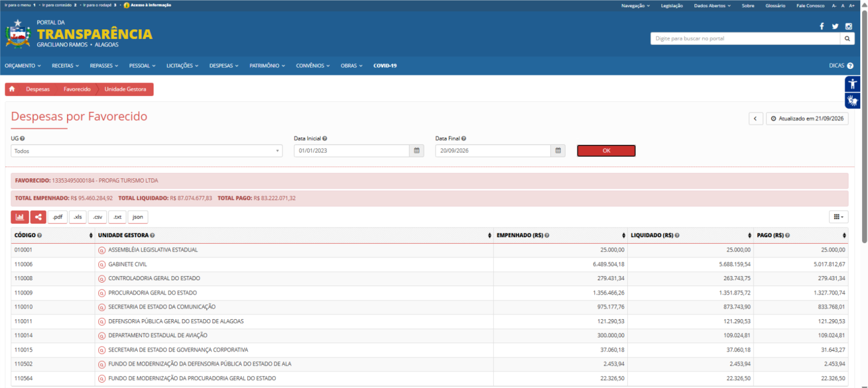Viewport: 868px width, 388px height.
Task: Click the red OK button
Action: point(606,151)
